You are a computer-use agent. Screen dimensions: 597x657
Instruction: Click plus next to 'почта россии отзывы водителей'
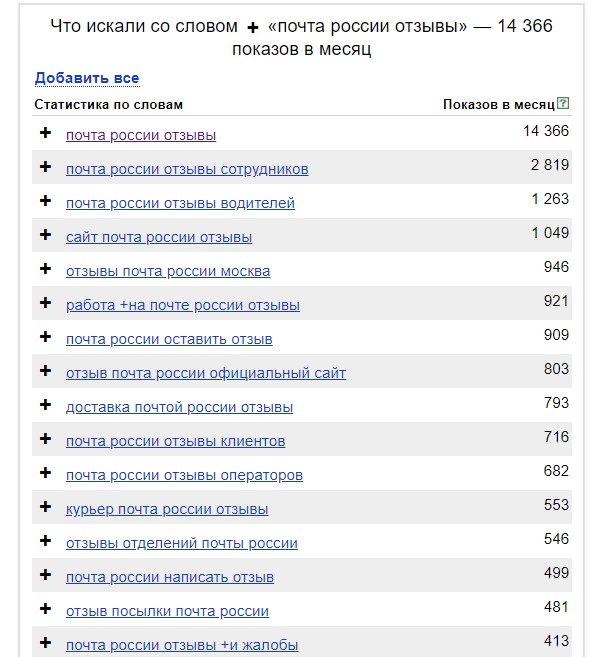tap(45, 201)
